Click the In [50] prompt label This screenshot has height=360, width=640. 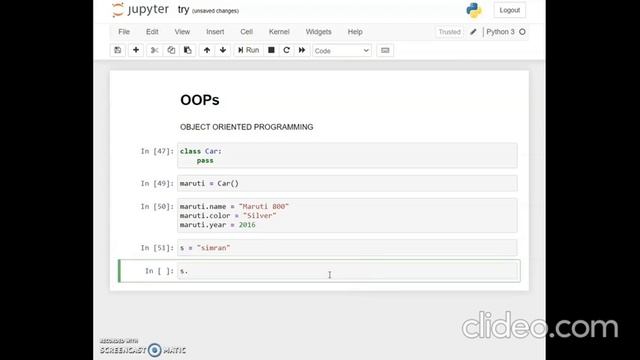click(x=157, y=207)
